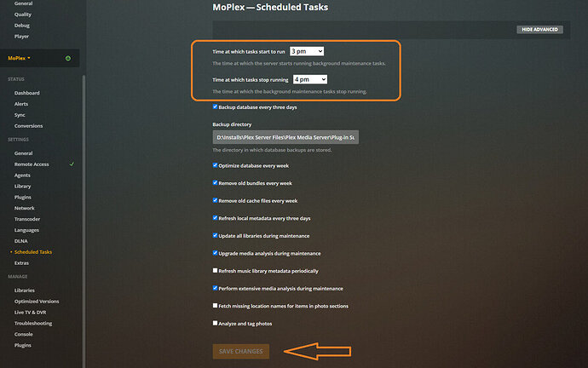Open Sync in the sidebar

click(20, 115)
